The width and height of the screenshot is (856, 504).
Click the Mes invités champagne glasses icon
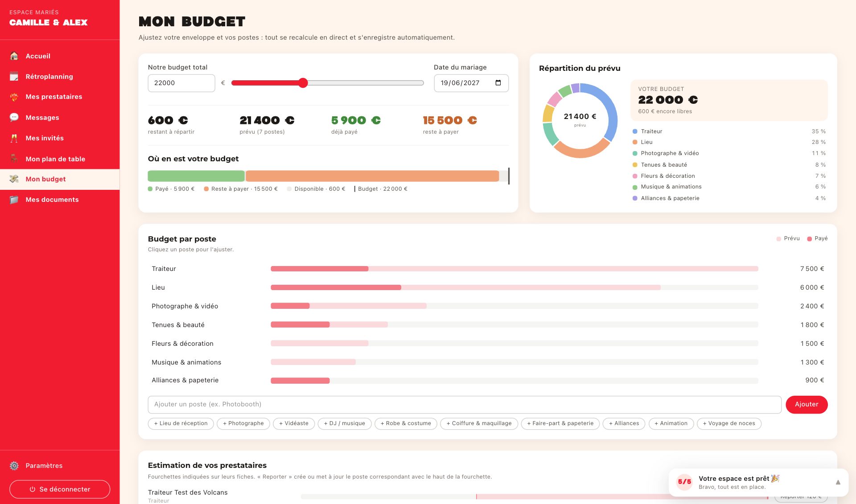coord(14,138)
